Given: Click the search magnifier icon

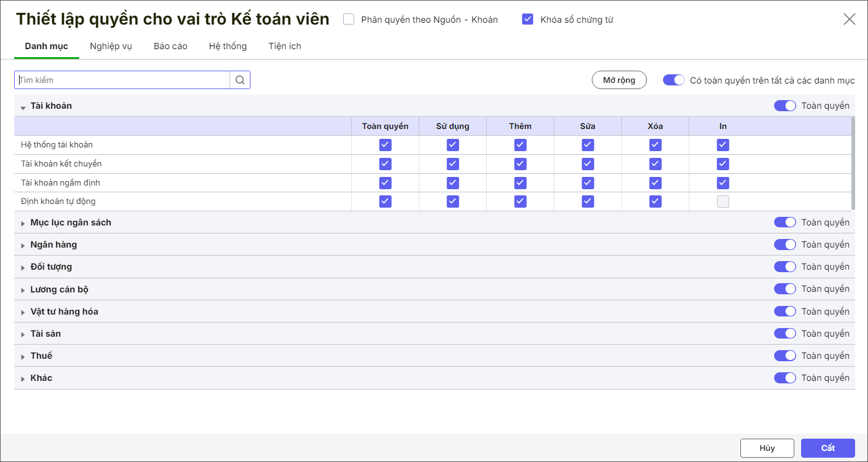Looking at the screenshot, I should (240, 80).
